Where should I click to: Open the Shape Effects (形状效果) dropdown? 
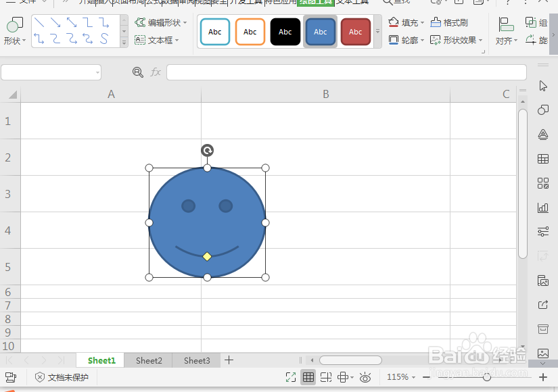point(457,40)
